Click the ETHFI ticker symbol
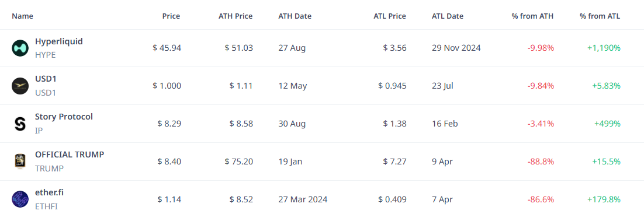644x214 pixels. tap(46, 206)
